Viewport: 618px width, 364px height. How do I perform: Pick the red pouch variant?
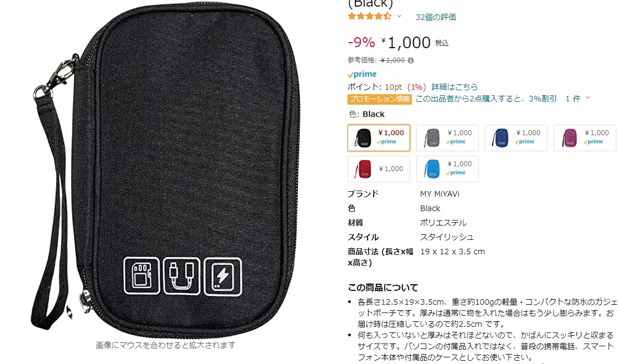[x=379, y=169]
